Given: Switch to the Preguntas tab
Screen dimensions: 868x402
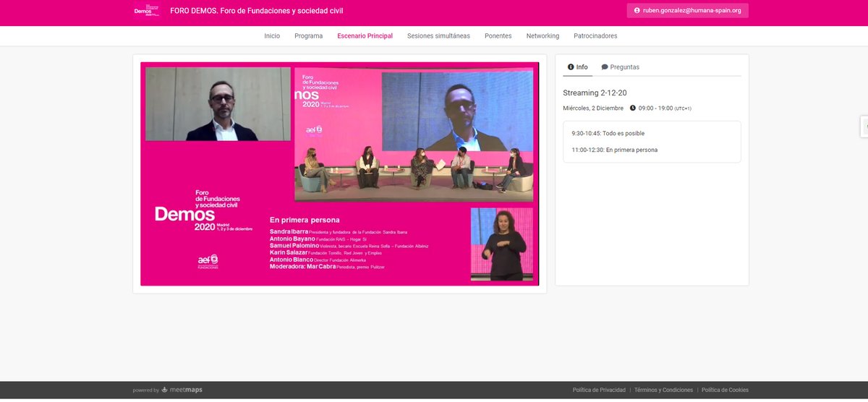Looking at the screenshot, I should tap(621, 67).
